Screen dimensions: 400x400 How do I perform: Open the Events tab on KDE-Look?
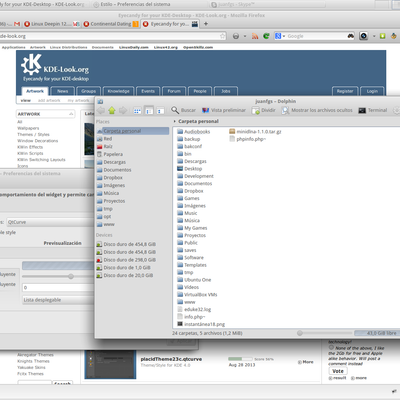(148, 91)
